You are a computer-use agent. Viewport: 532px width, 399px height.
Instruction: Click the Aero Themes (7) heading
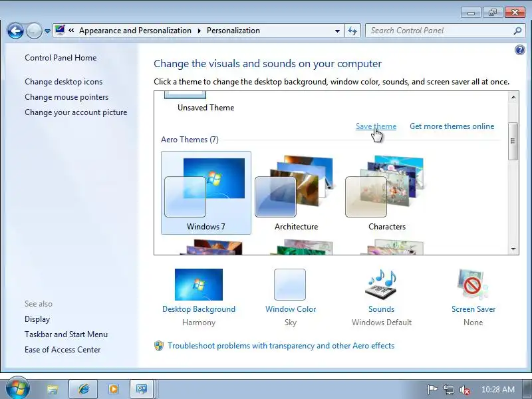[190, 140]
